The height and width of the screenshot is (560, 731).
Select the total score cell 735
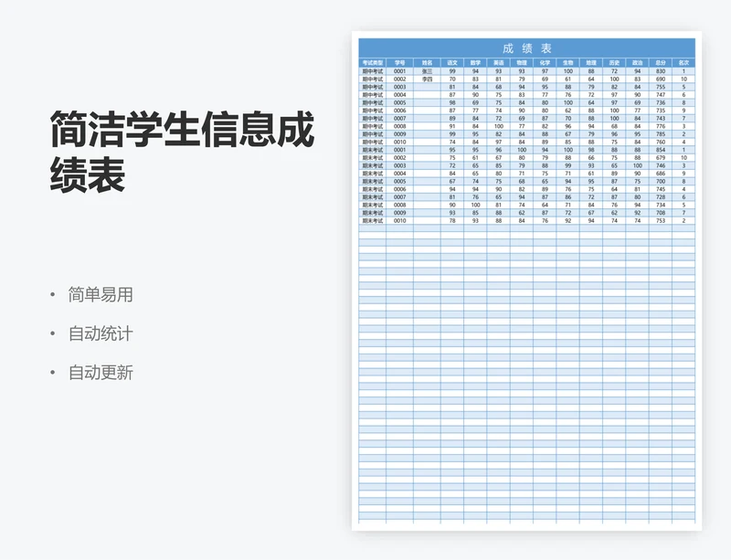pos(661,111)
